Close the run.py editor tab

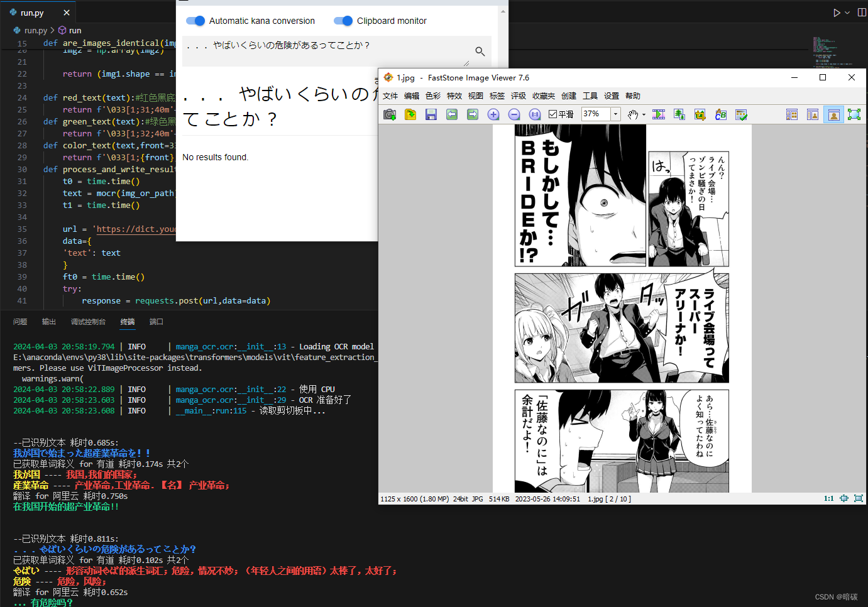pyautogui.click(x=67, y=13)
